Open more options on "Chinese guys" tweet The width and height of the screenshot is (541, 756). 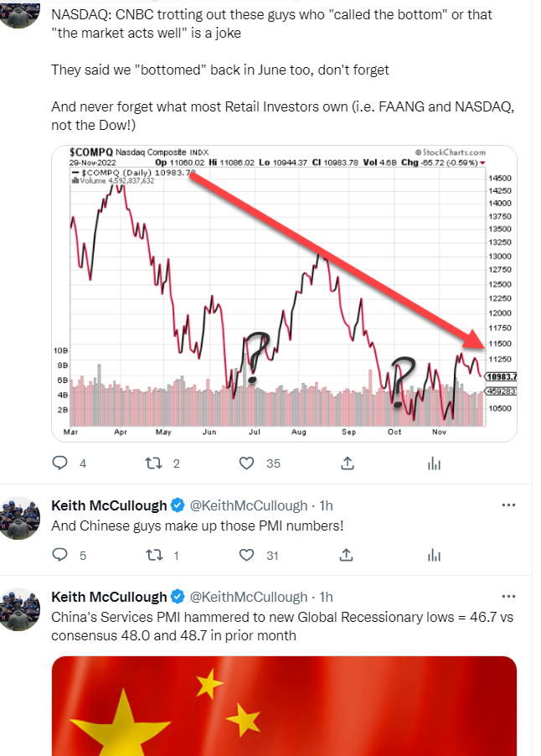click(x=508, y=505)
